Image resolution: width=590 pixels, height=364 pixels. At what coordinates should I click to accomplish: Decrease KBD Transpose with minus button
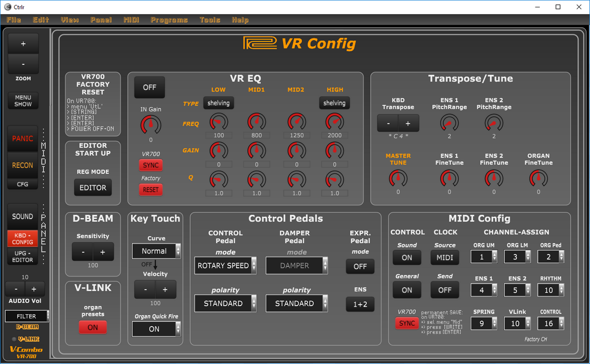[x=388, y=123]
